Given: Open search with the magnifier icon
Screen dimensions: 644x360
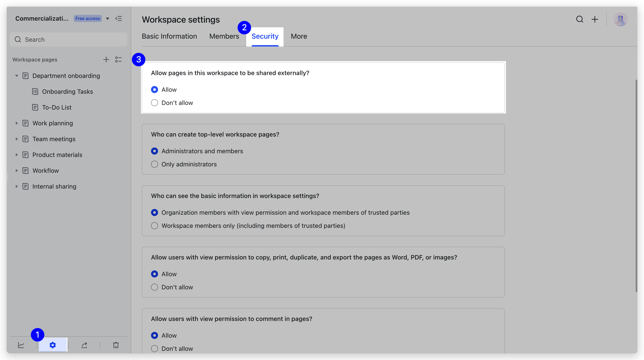Looking at the screenshot, I should pyautogui.click(x=580, y=19).
